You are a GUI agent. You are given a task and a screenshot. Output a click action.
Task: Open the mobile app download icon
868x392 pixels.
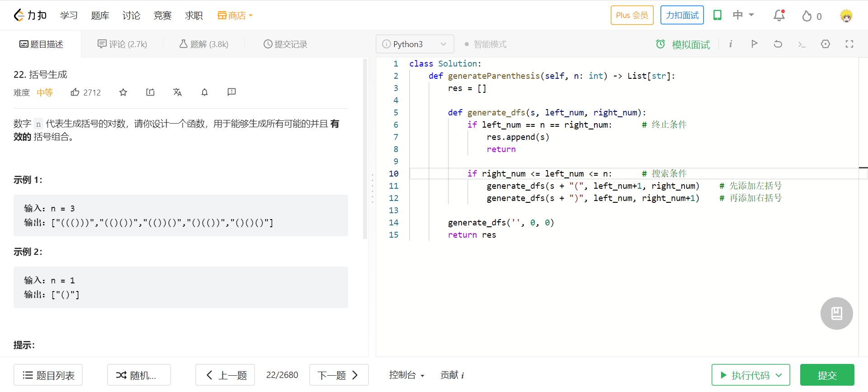tap(717, 15)
